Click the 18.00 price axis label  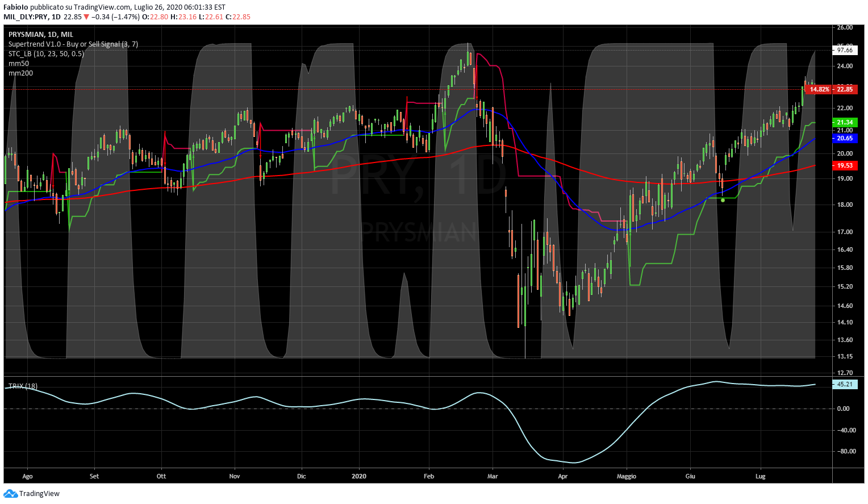[x=845, y=205]
